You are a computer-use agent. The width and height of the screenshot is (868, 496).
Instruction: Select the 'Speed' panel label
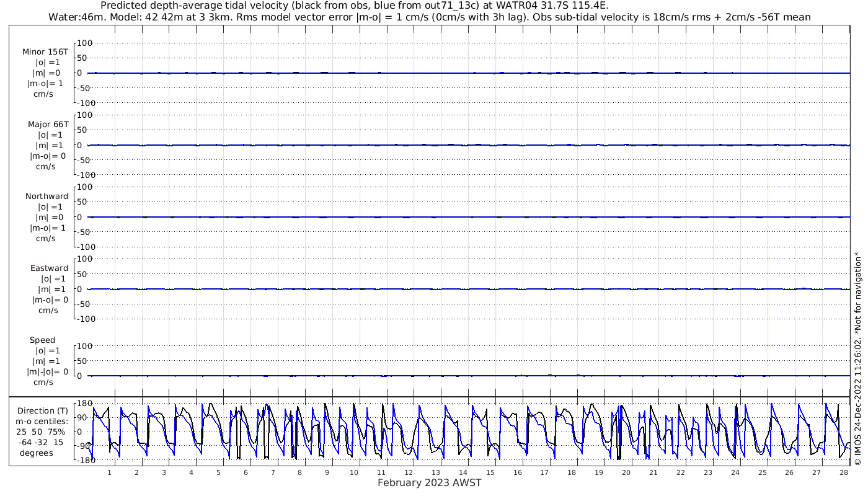click(43, 340)
